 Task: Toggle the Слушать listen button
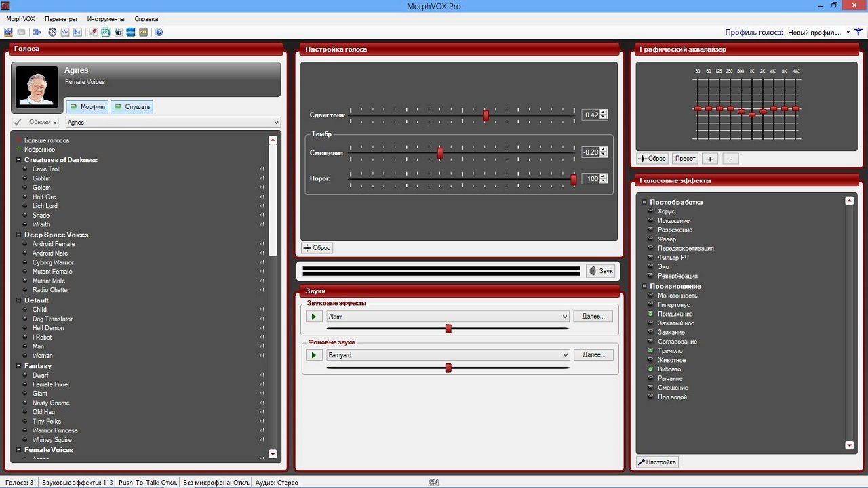coord(132,107)
